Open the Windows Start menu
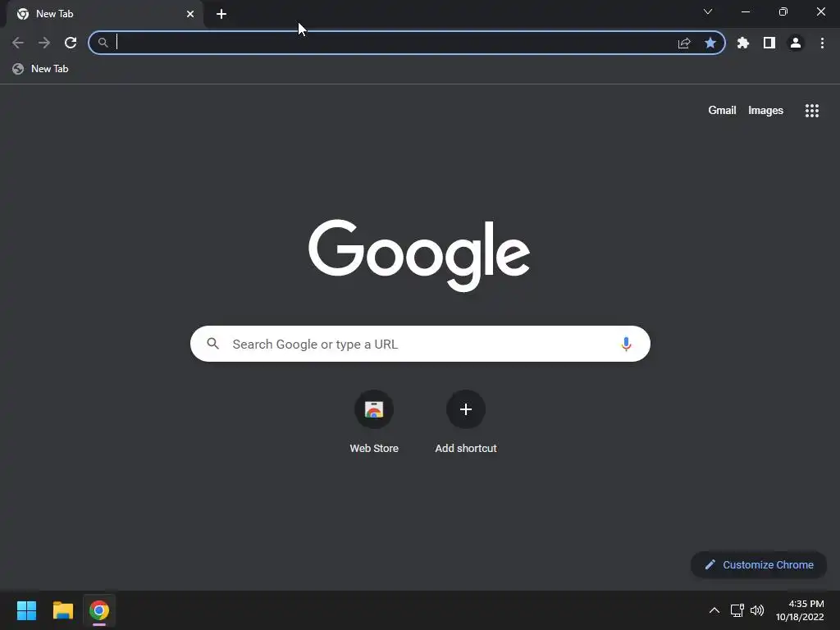This screenshot has width=840, height=630. point(26,610)
